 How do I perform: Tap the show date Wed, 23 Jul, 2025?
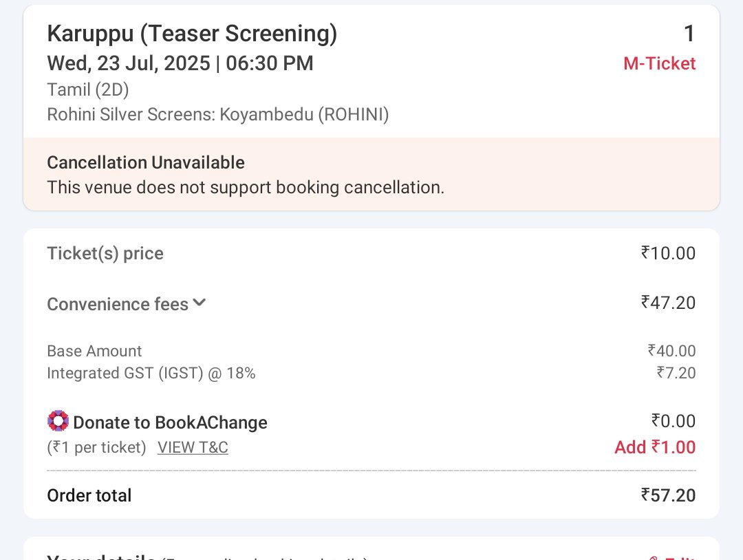click(x=129, y=63)
